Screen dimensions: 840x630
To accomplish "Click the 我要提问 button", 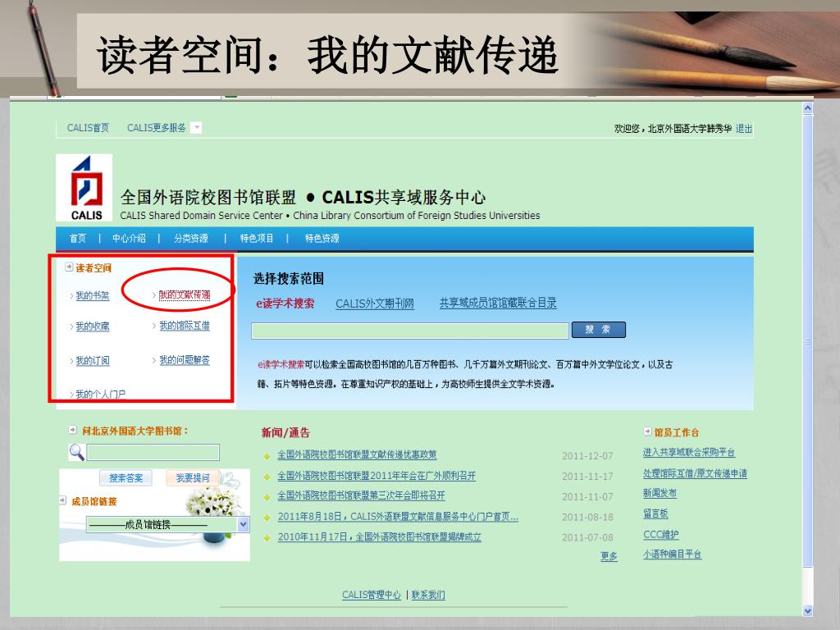I will pyautogui.click(x=193, y=478).
